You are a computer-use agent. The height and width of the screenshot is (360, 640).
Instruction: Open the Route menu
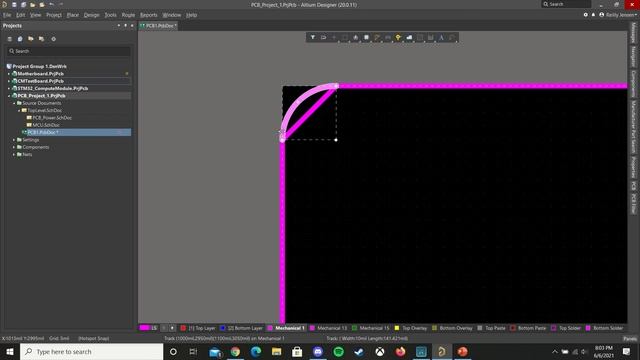point(128,15)
